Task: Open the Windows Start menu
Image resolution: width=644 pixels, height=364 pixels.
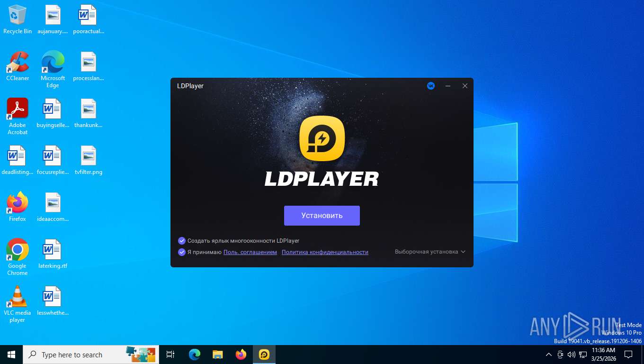Action: [11, 355]
